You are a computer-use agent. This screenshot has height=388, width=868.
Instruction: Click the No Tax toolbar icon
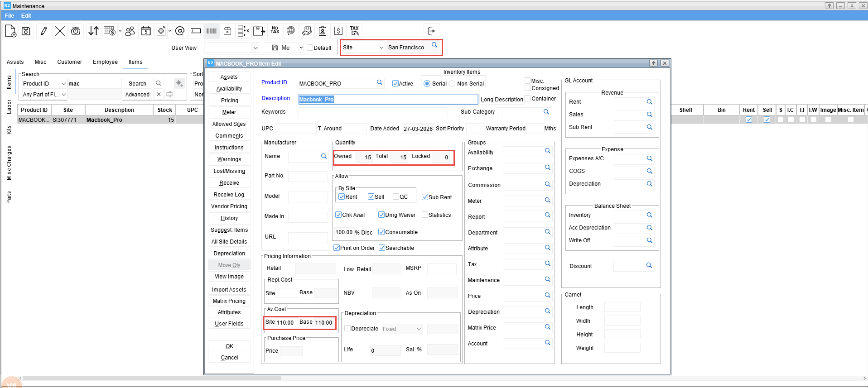tap(275, 31)
